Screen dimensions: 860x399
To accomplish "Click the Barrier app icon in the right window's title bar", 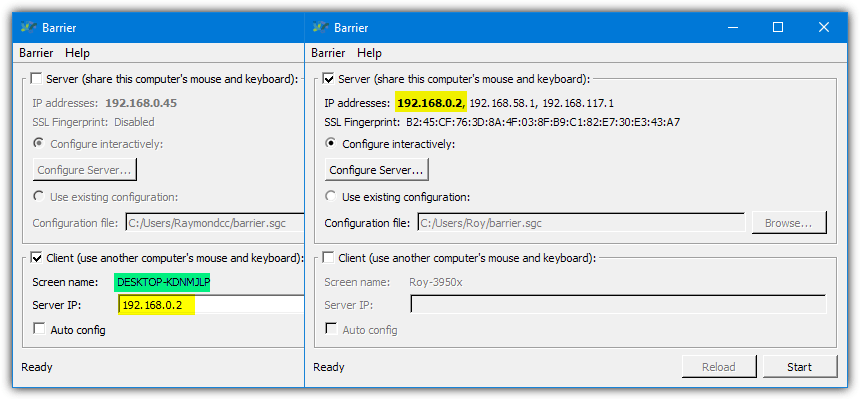I will point(320,27).
